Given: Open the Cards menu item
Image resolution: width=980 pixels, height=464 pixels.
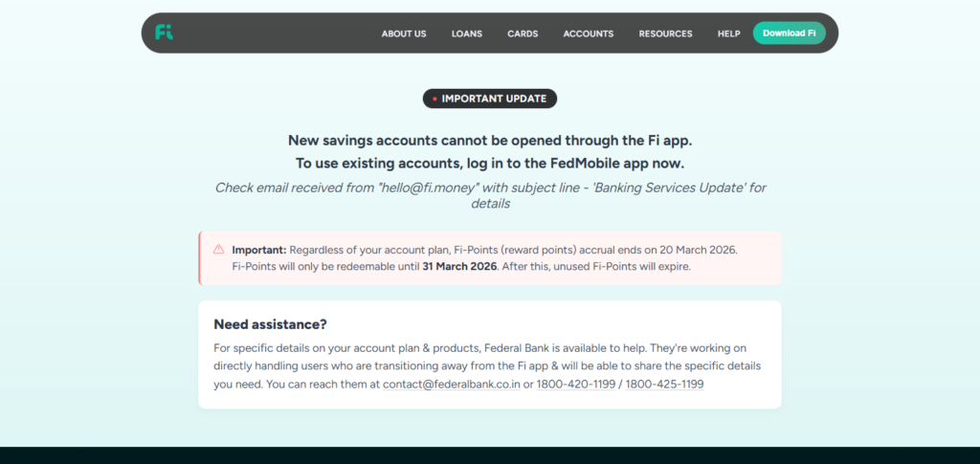Looking at the screenshot, I should tap(523, 33).
